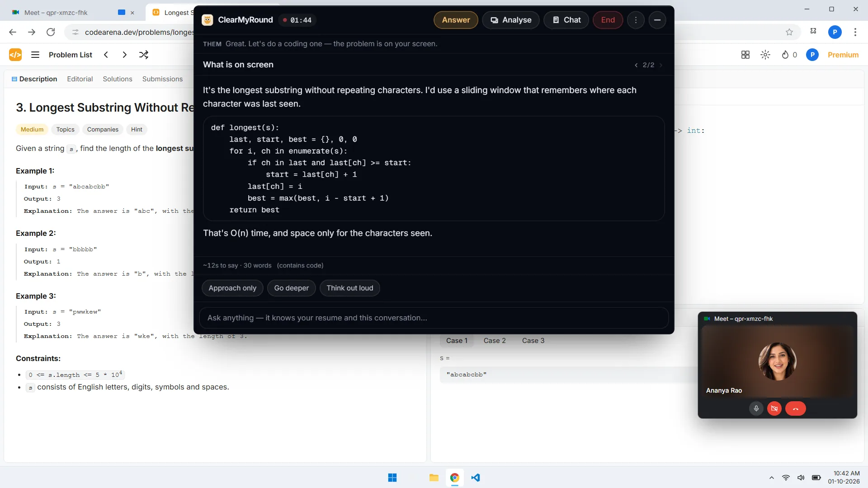The height and width of the screenshot is (488, 868).
Task: Go to the previous answer using the left chevron
Action: (x=636, y=65)
